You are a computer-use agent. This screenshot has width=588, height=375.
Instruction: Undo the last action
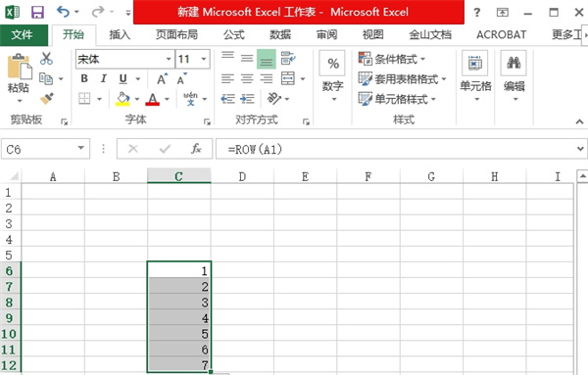(x=63, y=12)
